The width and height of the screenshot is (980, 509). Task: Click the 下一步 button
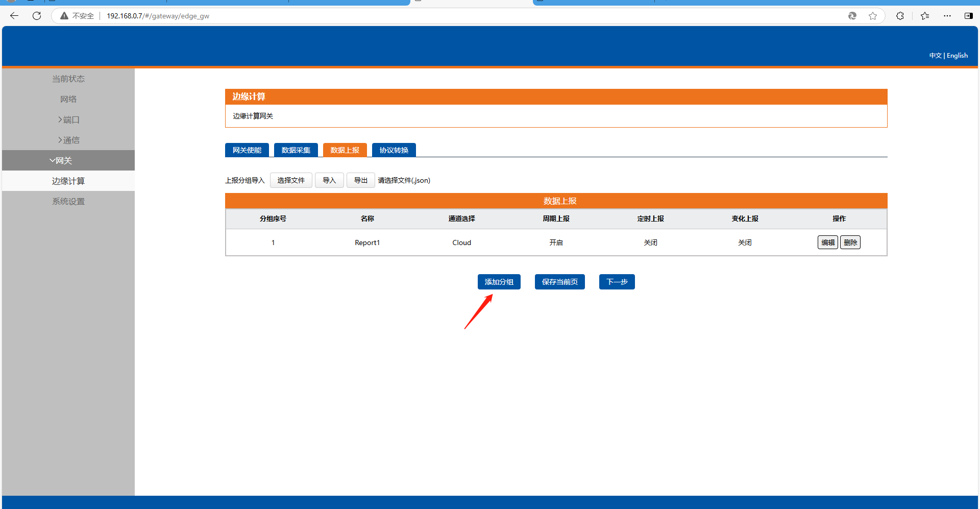coord(617,282)
